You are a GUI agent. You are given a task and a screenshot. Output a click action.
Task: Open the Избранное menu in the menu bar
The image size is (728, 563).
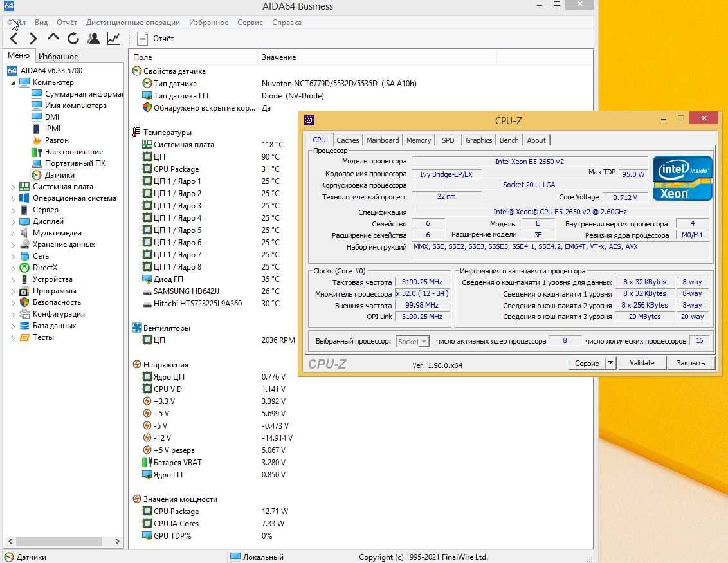click(208, 23)
